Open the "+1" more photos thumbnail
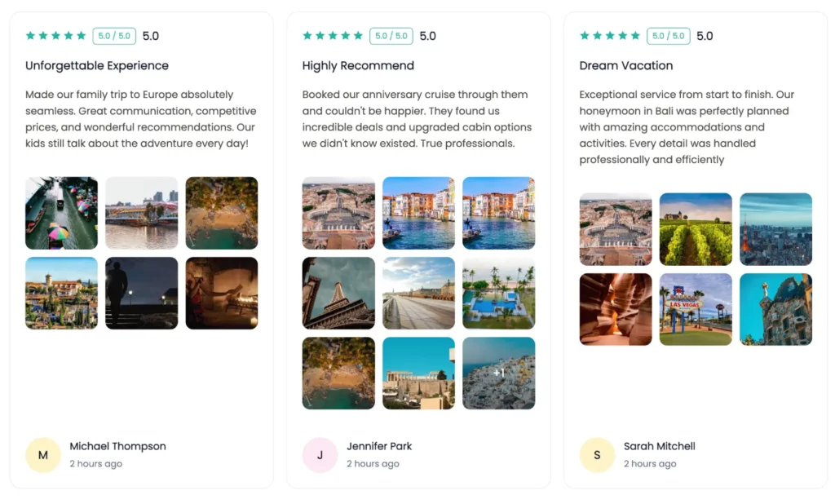Image resolution: width=835 pixels, height=504 pixels. tap(499, 373)
